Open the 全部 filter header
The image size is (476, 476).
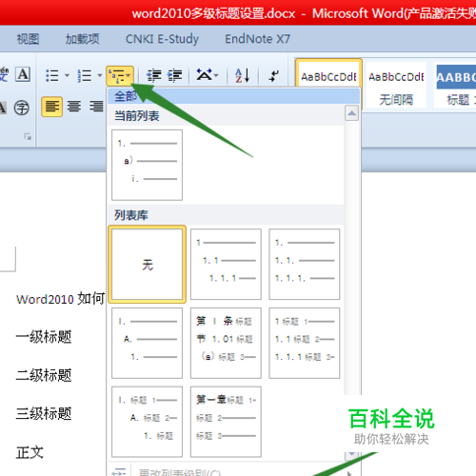[233, 96]
